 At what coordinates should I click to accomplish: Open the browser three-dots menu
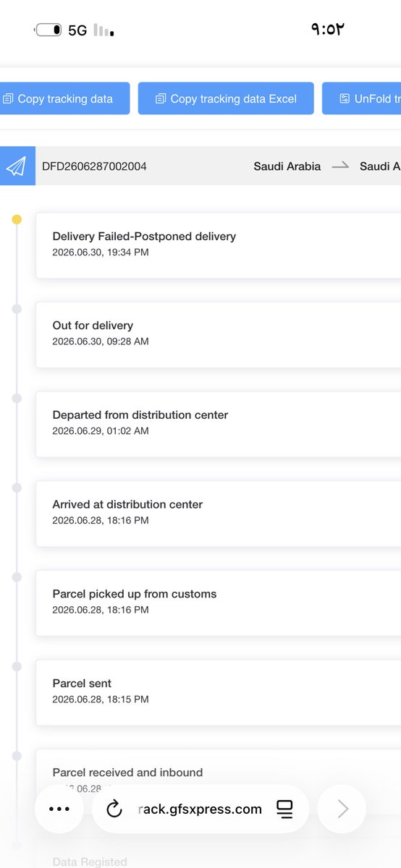(59, 809)
